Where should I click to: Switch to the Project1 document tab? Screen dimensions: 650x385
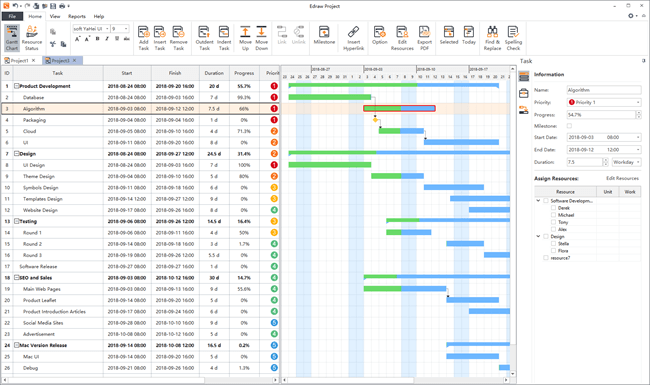[19, 61]
